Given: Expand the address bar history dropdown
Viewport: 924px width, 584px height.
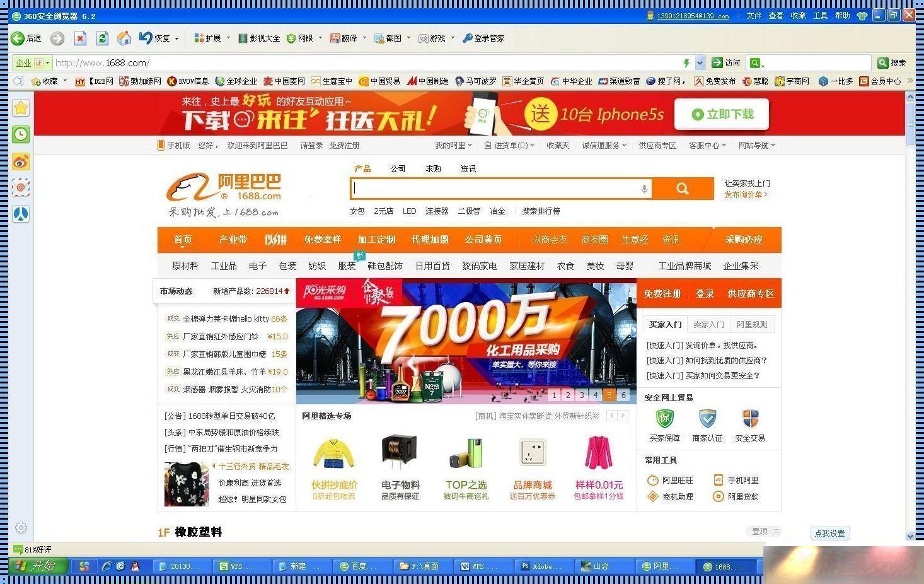Looking at the screenshot, I should point(700,63).
